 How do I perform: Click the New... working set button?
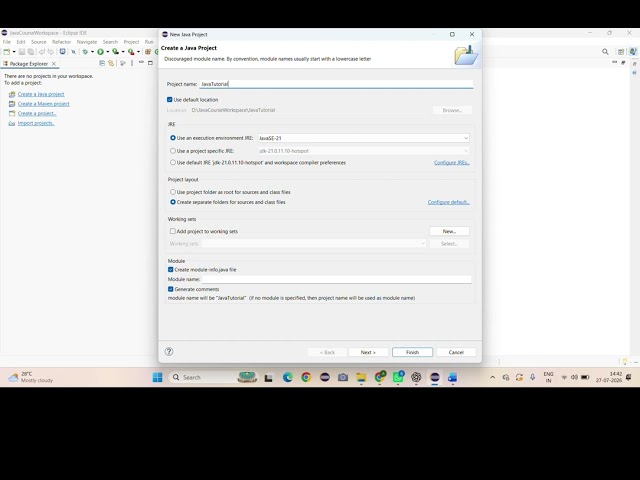pos(449,231)
